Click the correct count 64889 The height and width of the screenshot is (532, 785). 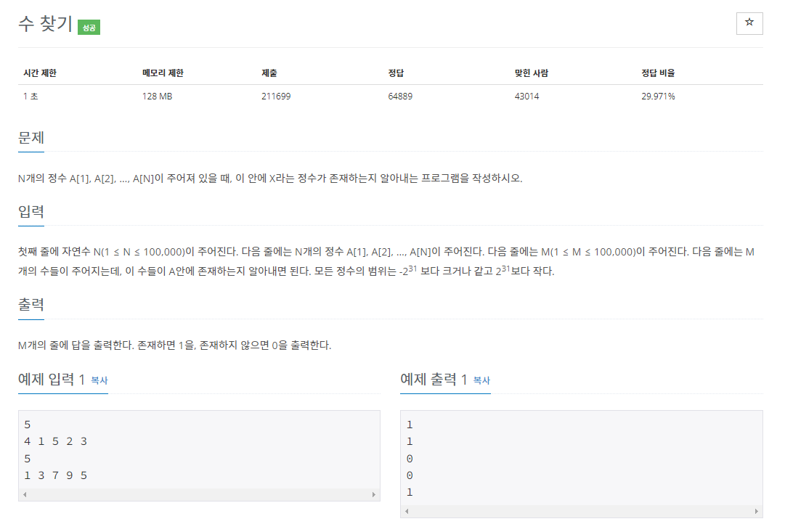click(x=400, y=96)
